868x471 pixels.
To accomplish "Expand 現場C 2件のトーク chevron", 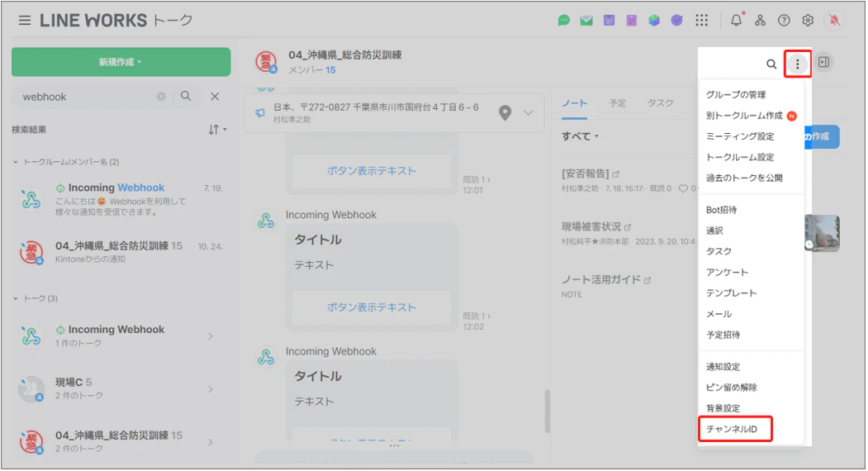I will click(x=211, y=389).
